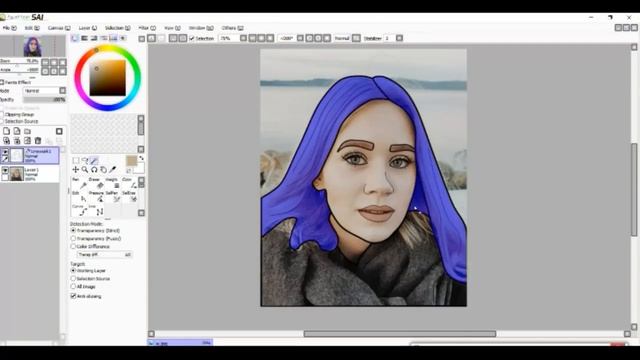Viewport: 640px width, 360px height.
Task: Set target to Selection Source
Action: click(73, 278)
